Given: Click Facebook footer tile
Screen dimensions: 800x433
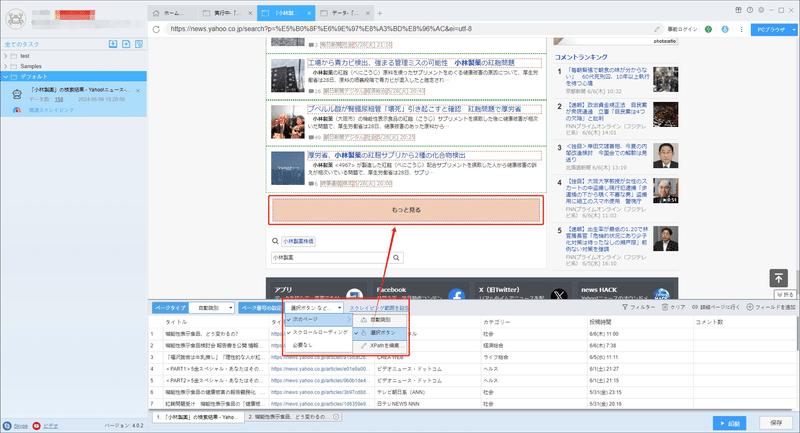Looking at the screenshot, I should coord(420,289).
